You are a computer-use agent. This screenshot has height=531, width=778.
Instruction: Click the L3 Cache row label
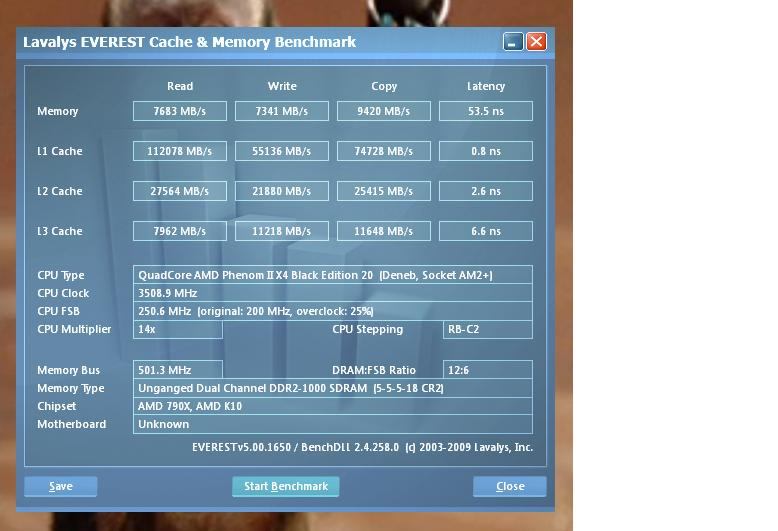click(60, 231)
